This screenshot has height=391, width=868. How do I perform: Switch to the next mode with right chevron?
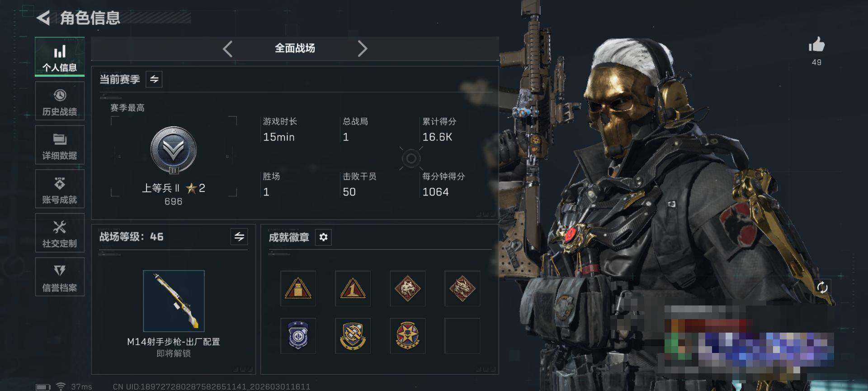click(363, 48)
